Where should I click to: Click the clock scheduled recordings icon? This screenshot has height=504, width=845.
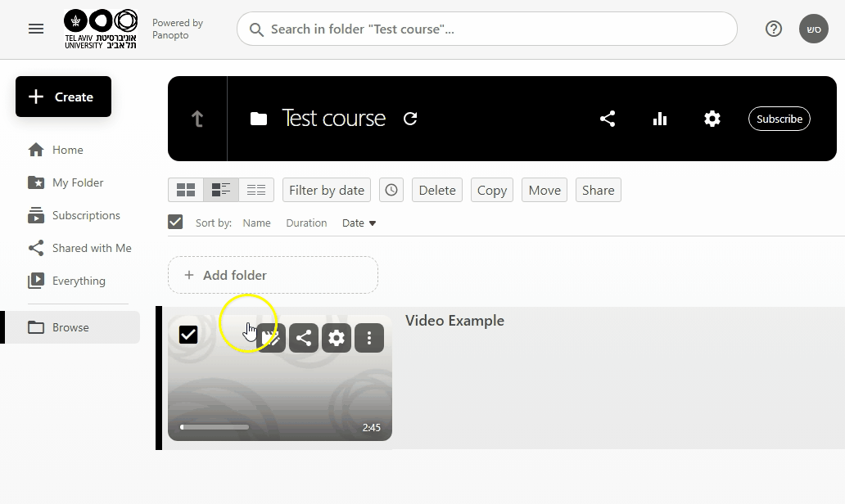click(391, 190)
